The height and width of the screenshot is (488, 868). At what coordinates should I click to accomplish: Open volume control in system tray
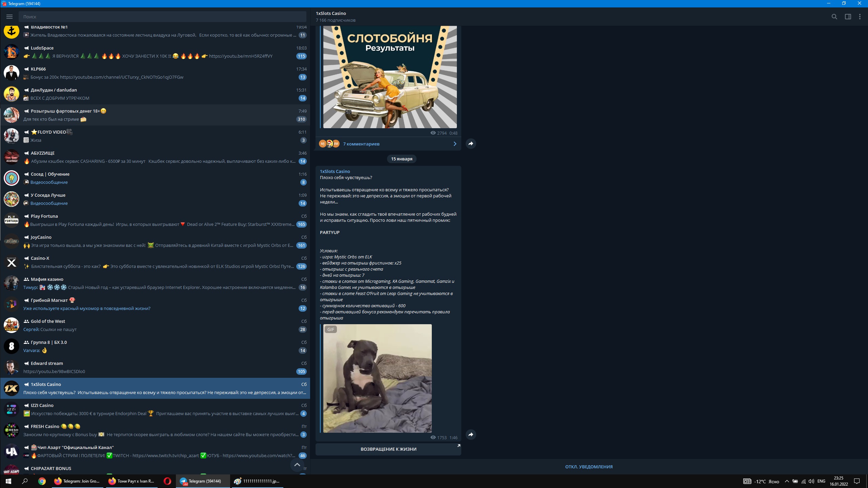point(811,481)
